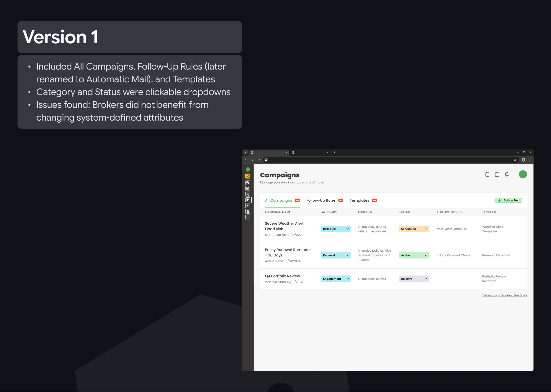551x392 pixels.
Task: Expand the Risk Alert category dropdown
Action: point(335,229)
